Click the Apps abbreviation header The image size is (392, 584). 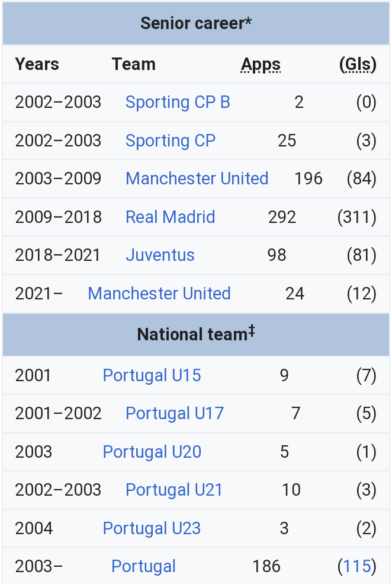tap(261, 65)
